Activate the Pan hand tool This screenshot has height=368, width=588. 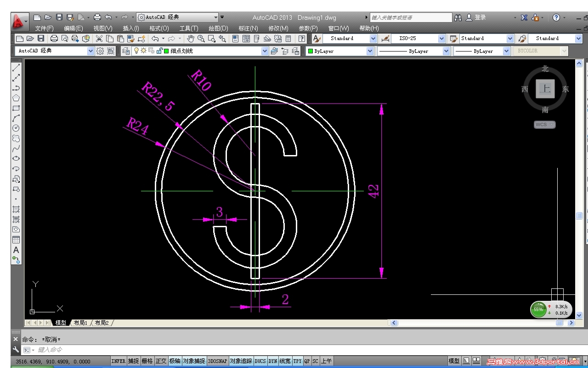pos(191,39)
